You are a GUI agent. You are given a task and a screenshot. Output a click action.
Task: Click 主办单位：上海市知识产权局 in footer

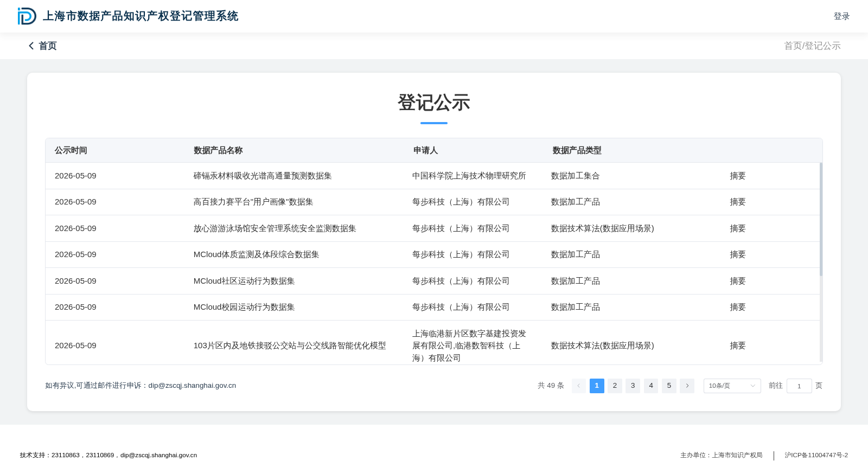coord(722,455)
